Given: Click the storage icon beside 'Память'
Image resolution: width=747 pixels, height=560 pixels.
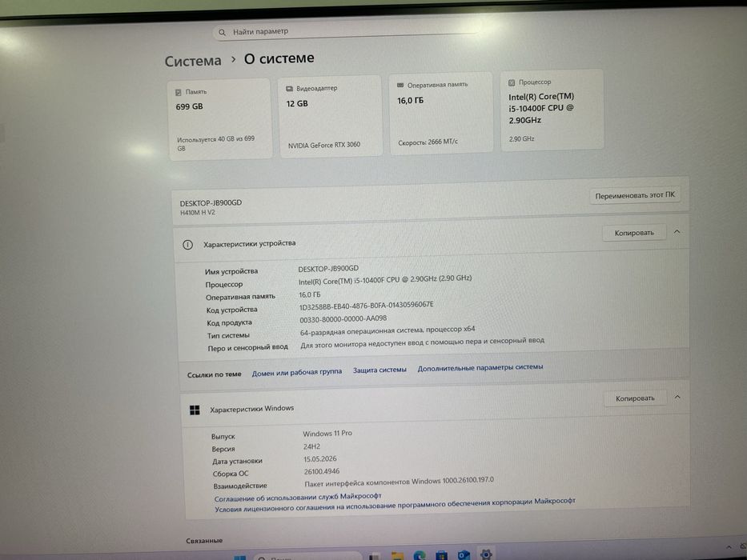Looking at the screenshot, I should coord(179,92).
